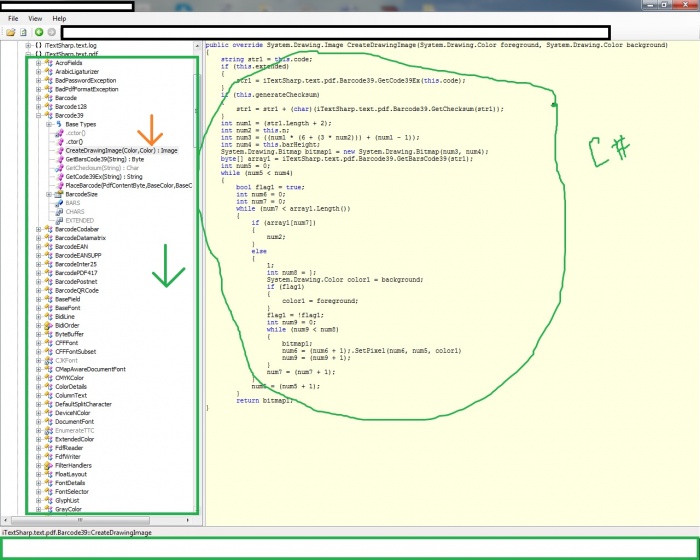Click the BidiOrder class icon

pos(49,325)
